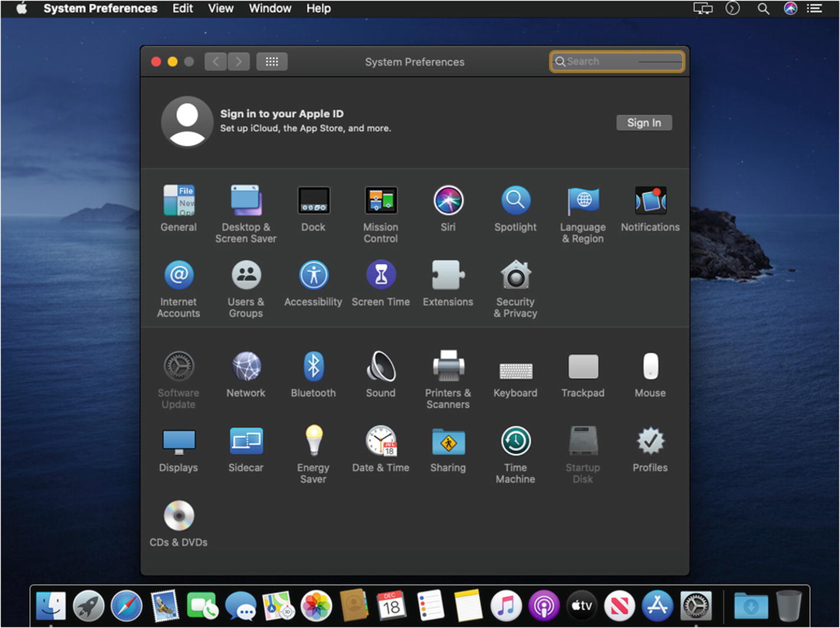Open Accessibility preferences

click(x=314, y=275)
